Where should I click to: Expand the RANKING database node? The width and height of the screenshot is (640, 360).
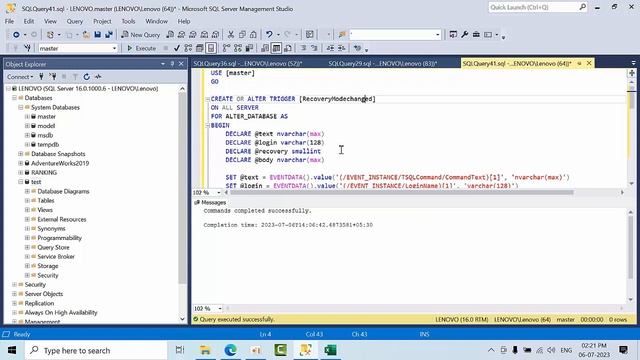pos(21,173)
